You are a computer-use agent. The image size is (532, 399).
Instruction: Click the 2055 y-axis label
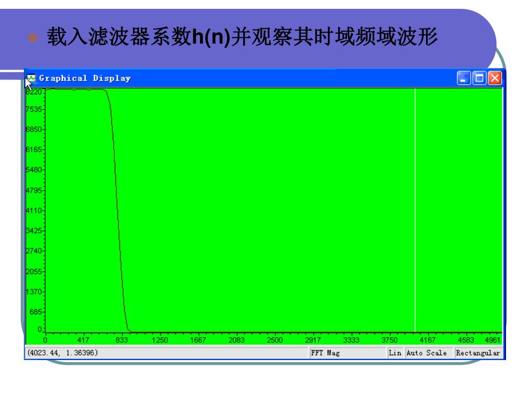(x=34, y=271)
